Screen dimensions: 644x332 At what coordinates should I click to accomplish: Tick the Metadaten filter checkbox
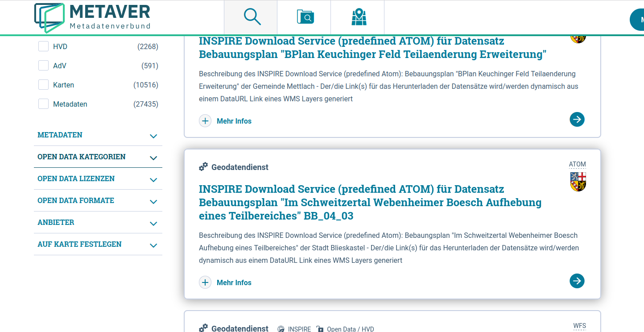[43, 104]
